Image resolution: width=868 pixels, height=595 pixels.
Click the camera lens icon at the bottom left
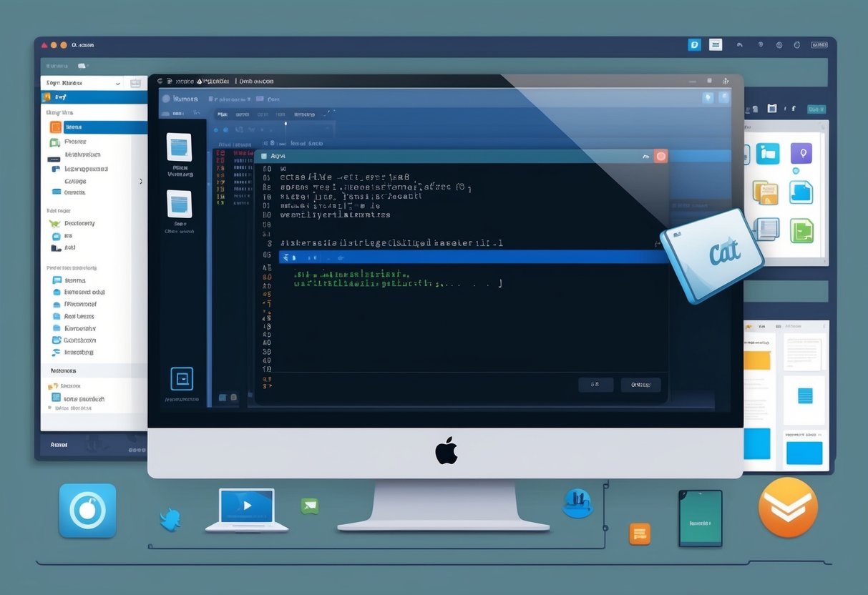[87, 511]
